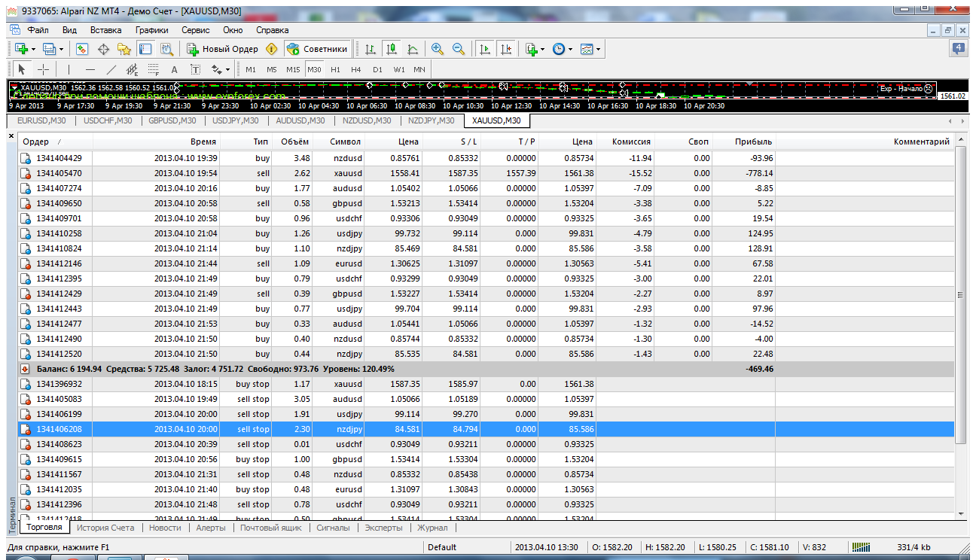Expand the new chart dropdown arrow

[x=33, y=49]
